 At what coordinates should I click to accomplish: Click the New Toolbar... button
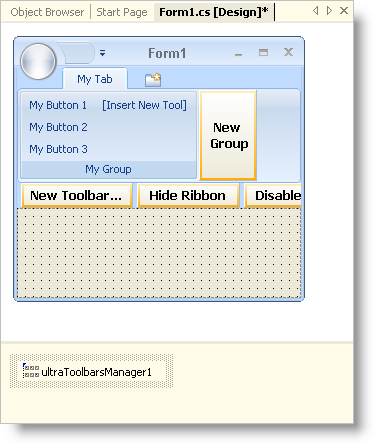(x=76, y=196)
